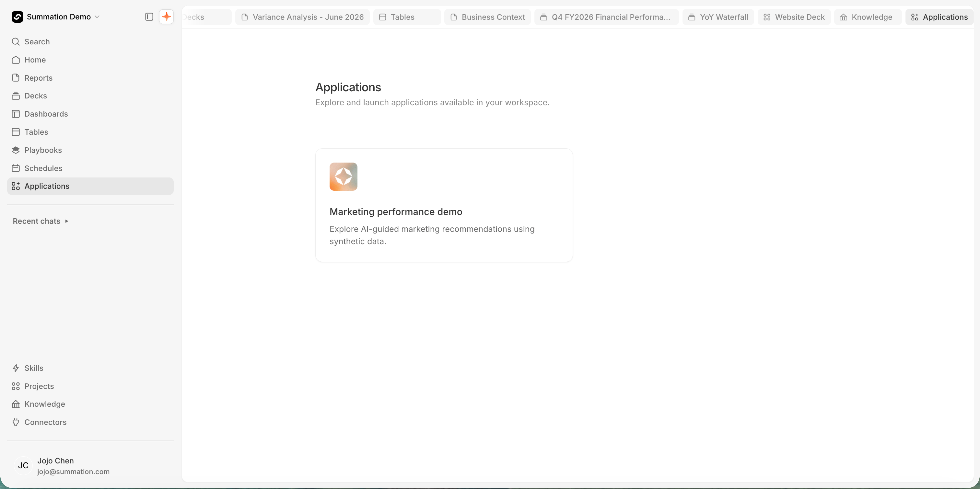This screenshot has height=489, width=980.
Task: Click the Applications page heading
Action: tap(348, 87)
